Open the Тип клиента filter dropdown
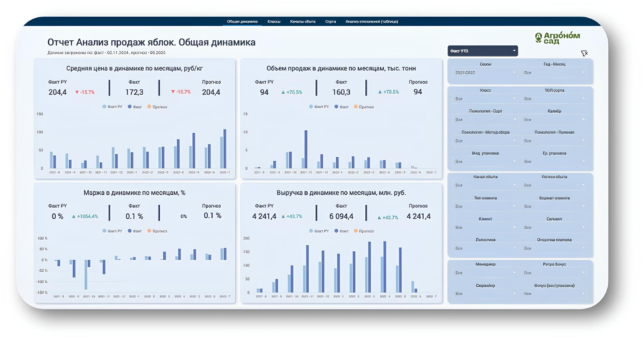Viewport: 644px width, 344px height. (485, 206)
